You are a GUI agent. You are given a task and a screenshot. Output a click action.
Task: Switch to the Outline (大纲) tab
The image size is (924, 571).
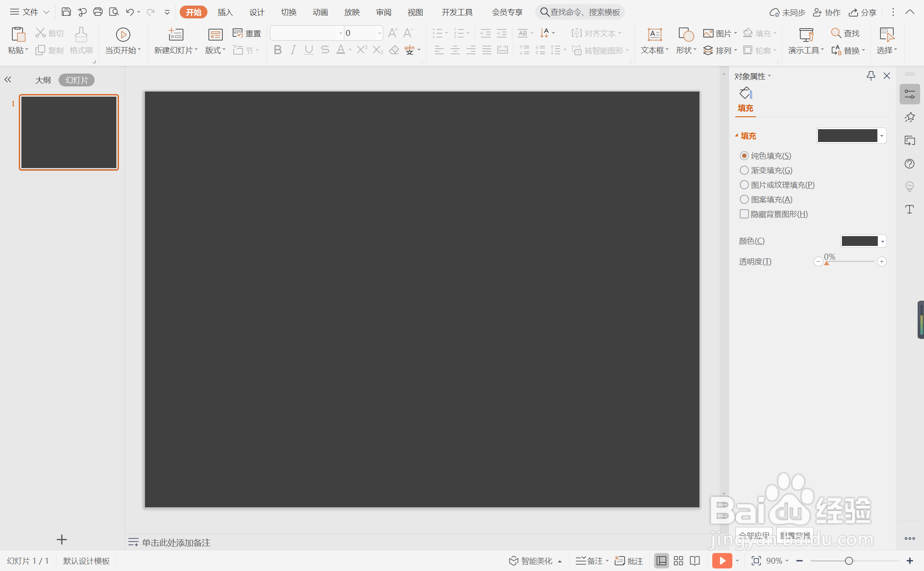pyautogui.click(x=43, y=80)
